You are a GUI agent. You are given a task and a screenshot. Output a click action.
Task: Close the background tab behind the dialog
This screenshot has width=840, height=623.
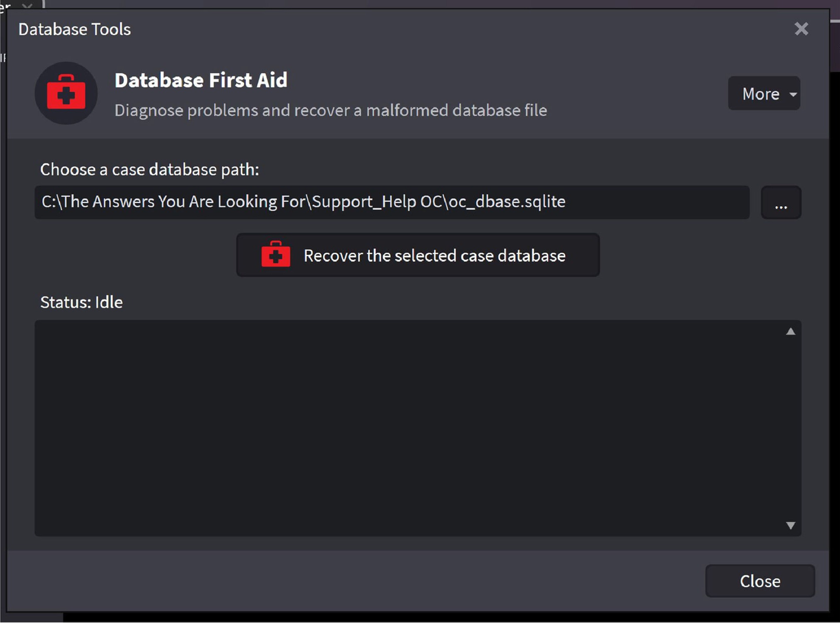pos(27,5)
